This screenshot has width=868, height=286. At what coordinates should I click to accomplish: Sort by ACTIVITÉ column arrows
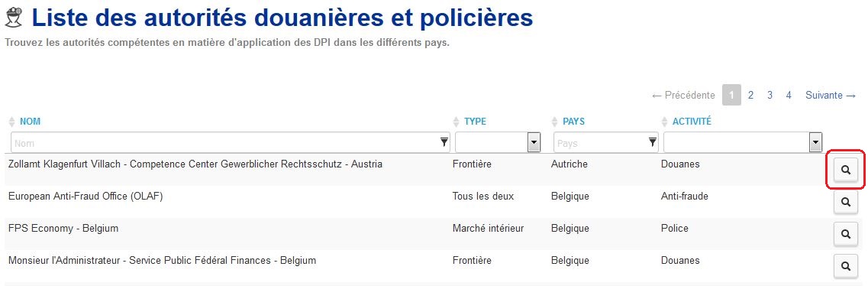tap(665, 122)
